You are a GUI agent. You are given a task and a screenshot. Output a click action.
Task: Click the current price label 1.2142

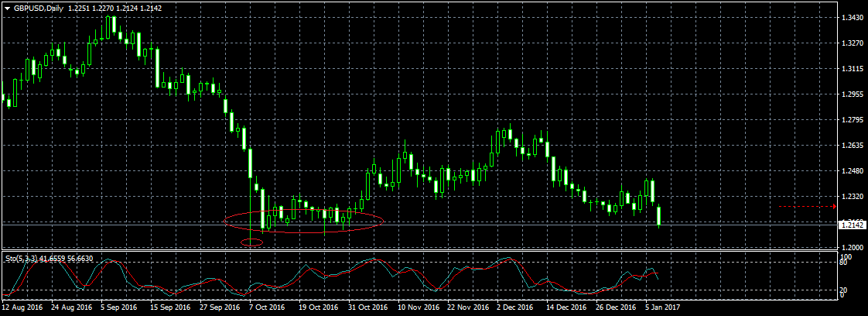click(x=853, y=225)
